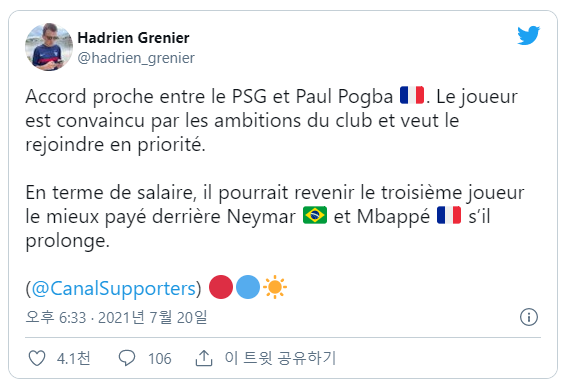Click the red circle emoji
Image resolution: width=567 pixels, height=387 pixels.
click(221, 287)
